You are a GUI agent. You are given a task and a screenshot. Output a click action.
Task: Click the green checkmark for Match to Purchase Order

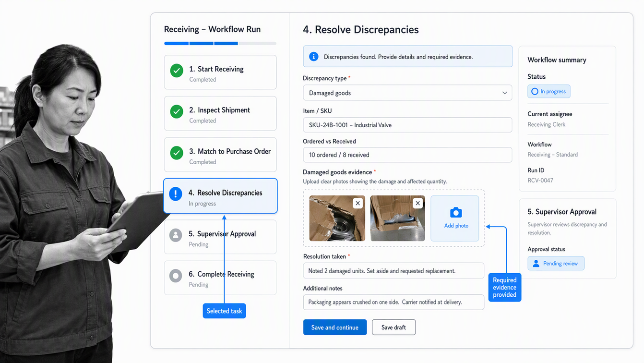click(x=177, y=153)
